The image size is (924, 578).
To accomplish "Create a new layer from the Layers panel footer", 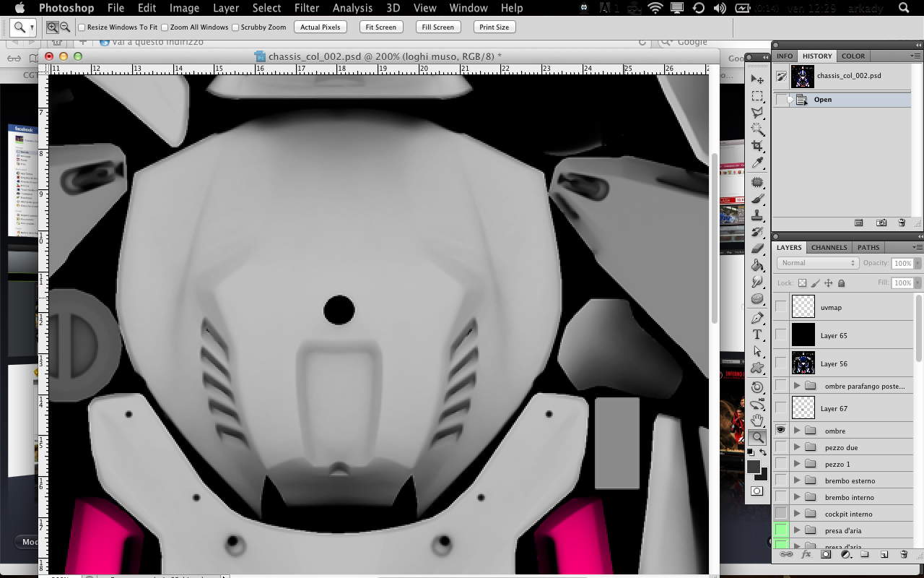I will click(x=884, y=554).
